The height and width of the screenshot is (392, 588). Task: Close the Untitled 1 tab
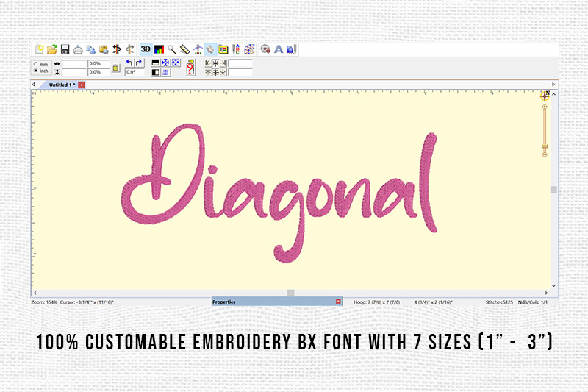pos(82,85)
